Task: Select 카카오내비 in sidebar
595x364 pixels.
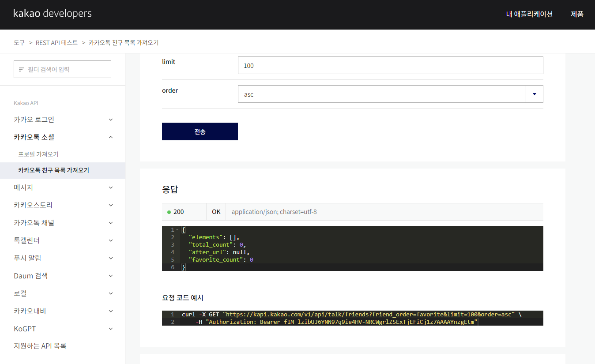Action: click(30, 311)
